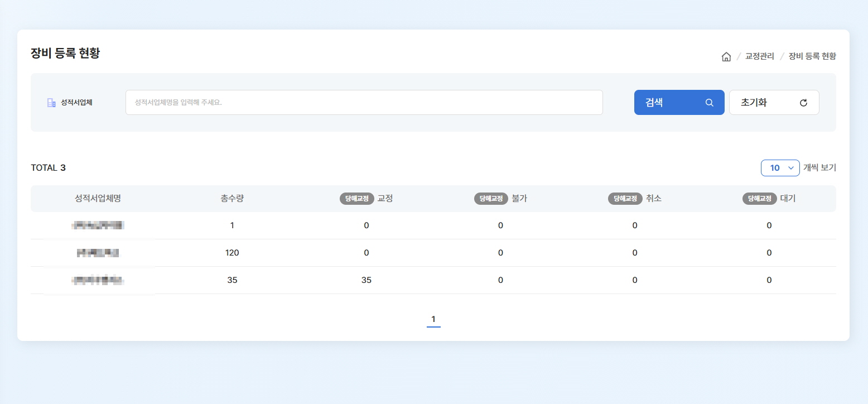Click the magnifier icon in the 검색 button
The width and height of the screenshot is (868, 404).
pyautogui.click(x=709, y=103)
